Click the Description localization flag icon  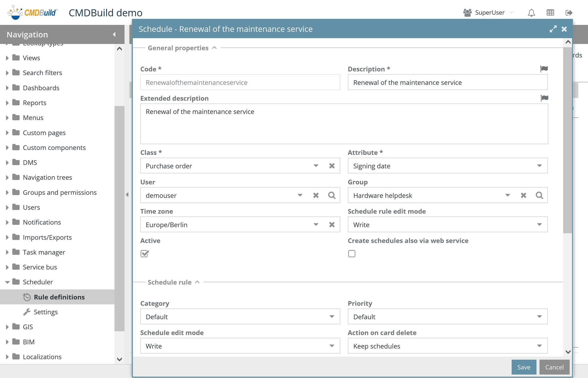(544, 69)
